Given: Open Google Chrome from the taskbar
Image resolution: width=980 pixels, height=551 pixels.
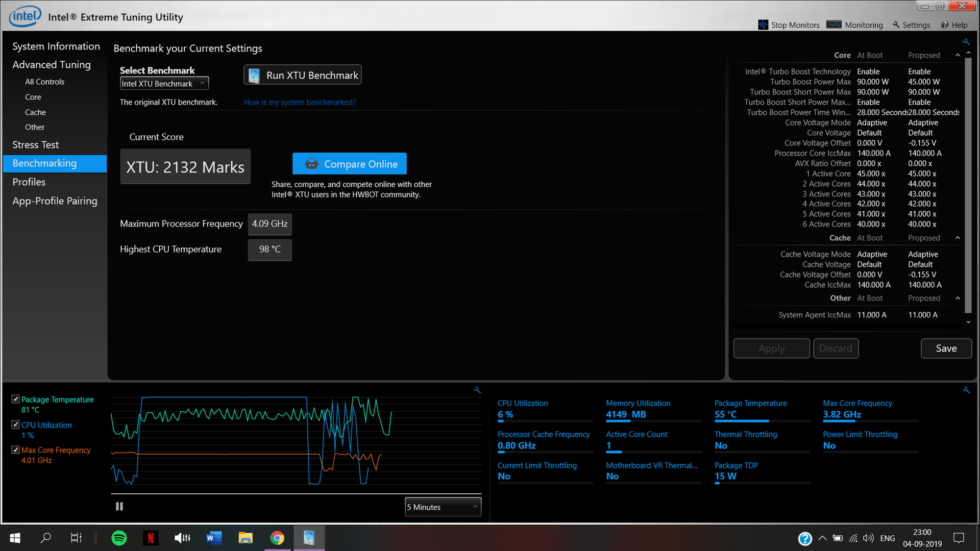Looking at the screenshot, I should 277,538.
